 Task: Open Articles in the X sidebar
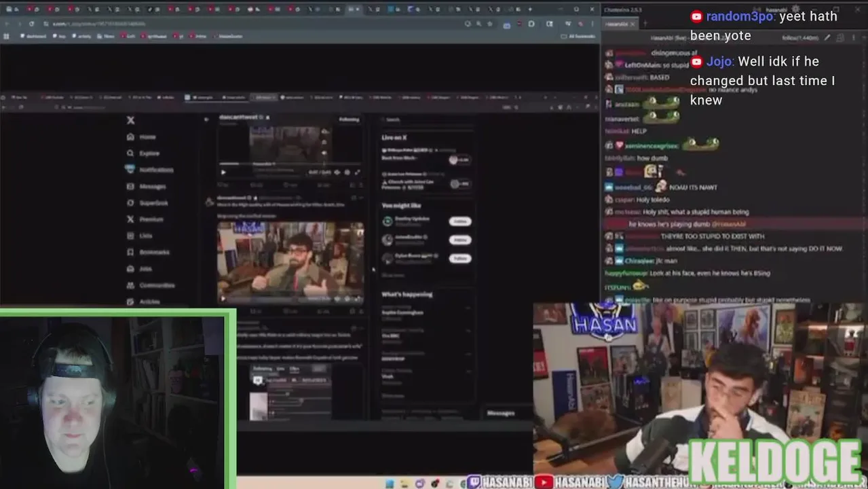144,302
